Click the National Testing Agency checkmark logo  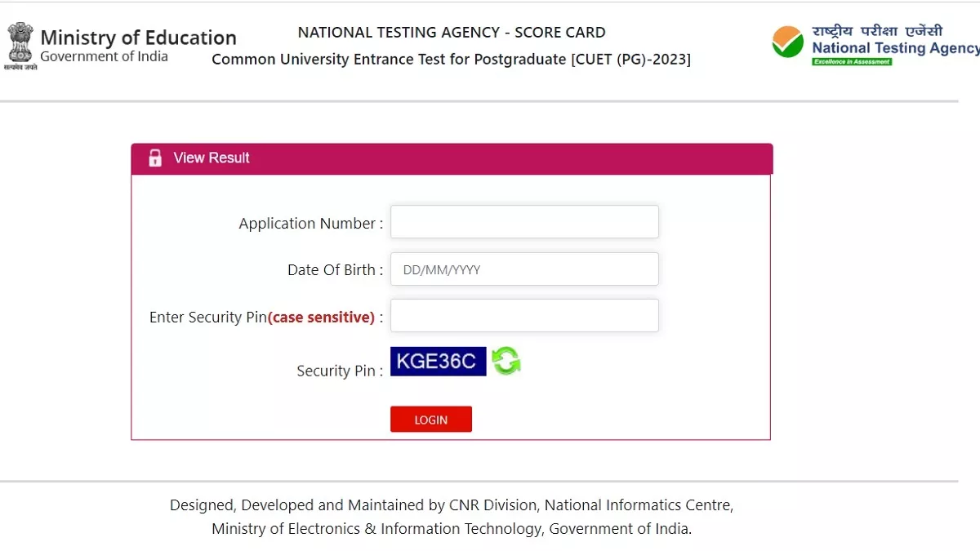(x=788, y=42)
